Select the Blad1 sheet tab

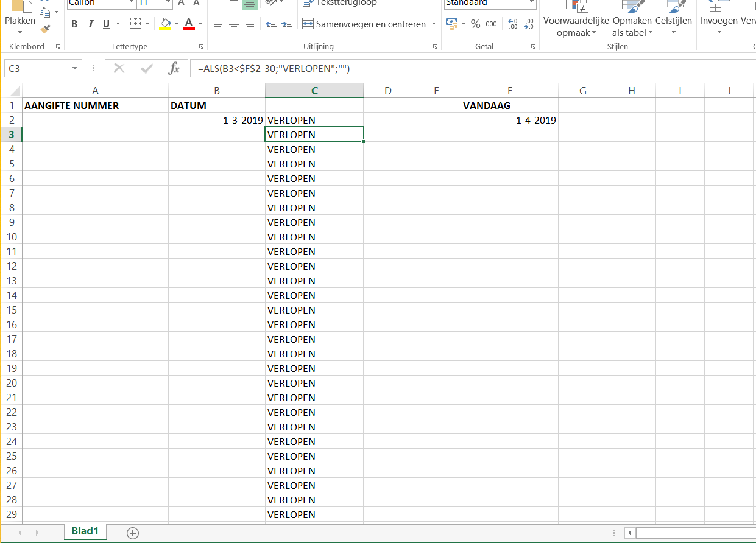point(85,531)
